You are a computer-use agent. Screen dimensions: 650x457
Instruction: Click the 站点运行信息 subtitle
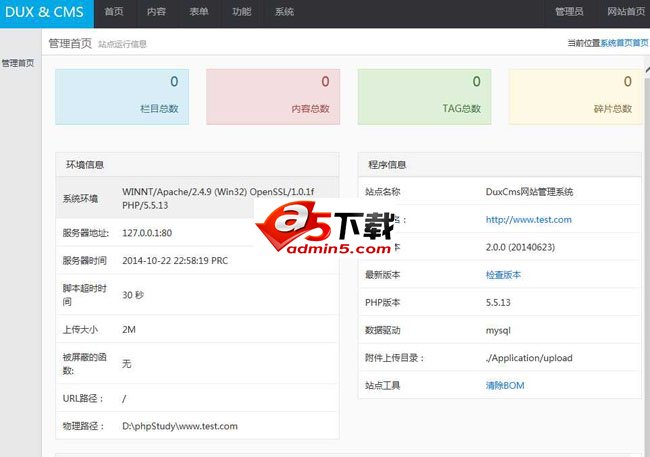click(x=122, y=44)
